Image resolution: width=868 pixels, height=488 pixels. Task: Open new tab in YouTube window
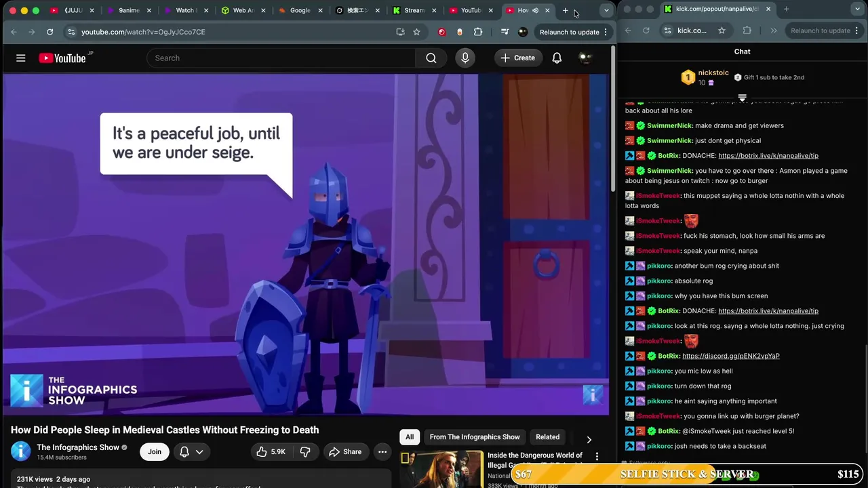[x=566, y=10]
